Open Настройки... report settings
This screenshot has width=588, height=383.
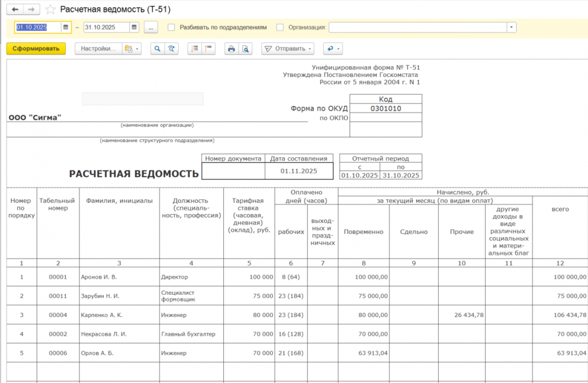click(98, 49)
